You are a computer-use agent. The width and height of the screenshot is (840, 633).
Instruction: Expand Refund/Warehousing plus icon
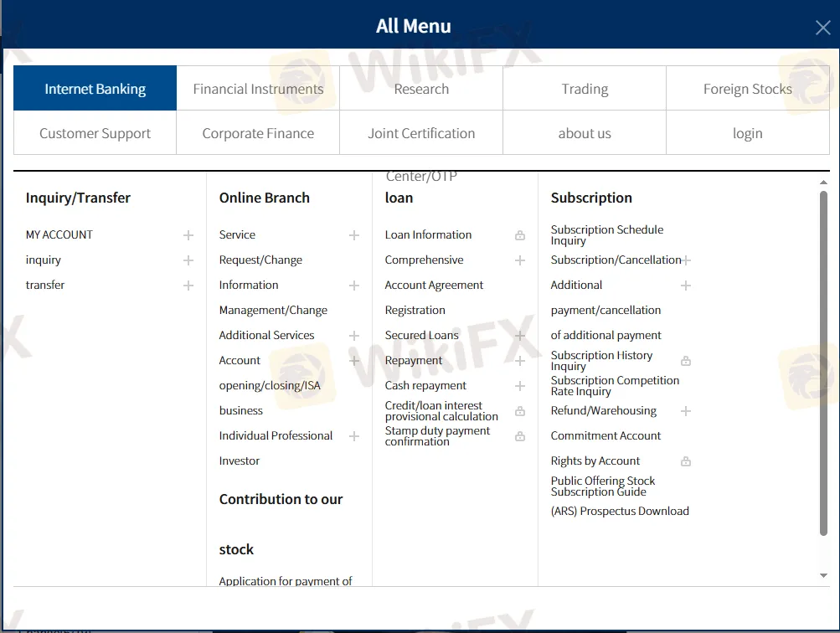pyautogui.click(x=686, y=411)
